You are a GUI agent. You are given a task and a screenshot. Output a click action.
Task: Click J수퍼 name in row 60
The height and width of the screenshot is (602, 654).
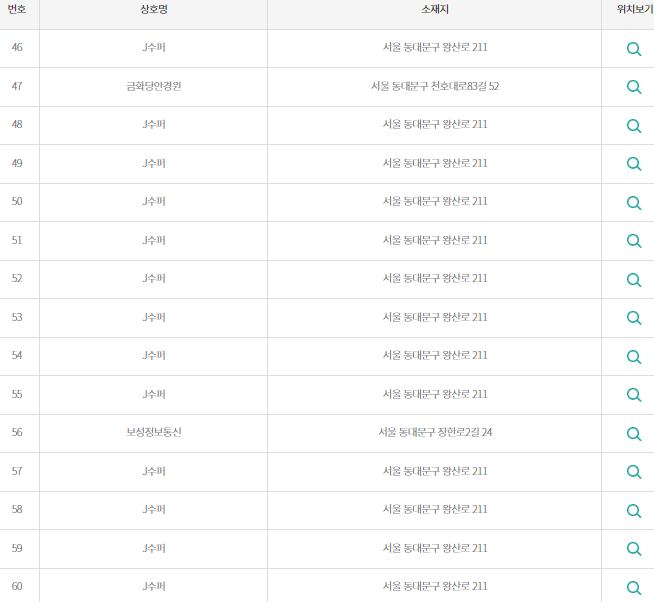coord(154,586)
